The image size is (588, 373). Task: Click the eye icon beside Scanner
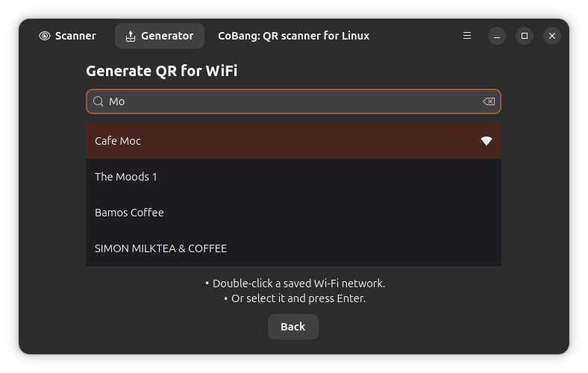tap(45, 36)
